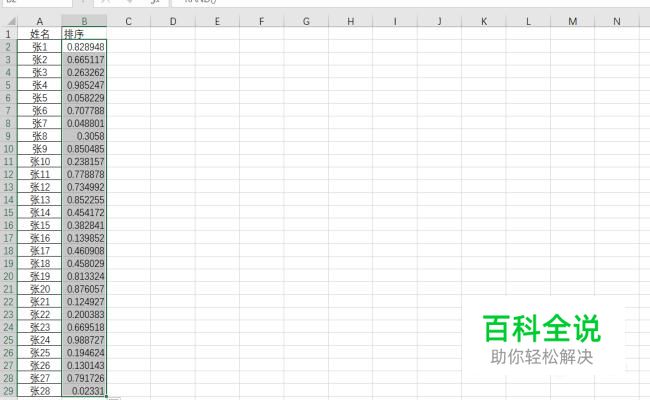This screenshot has height=400, width=650.
Task: Click the value 0.876057
Action: pyautogui.click(x=84, y=289)
